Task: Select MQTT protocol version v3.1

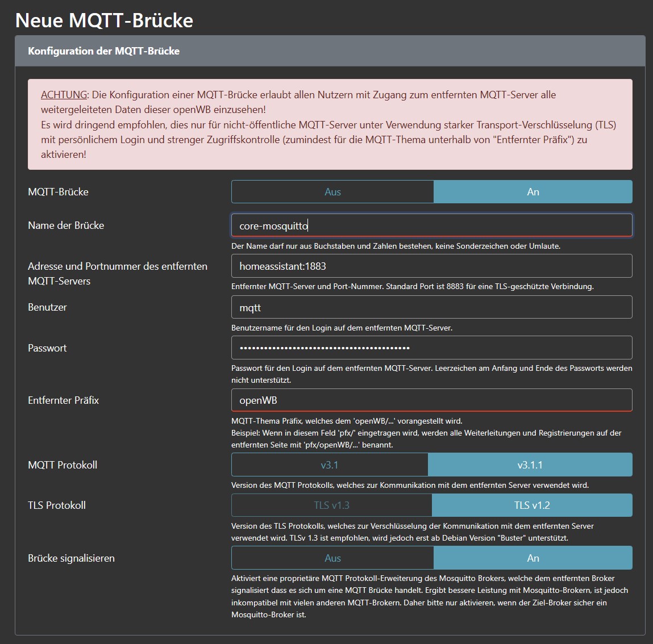Action: [x=330, y=465]
